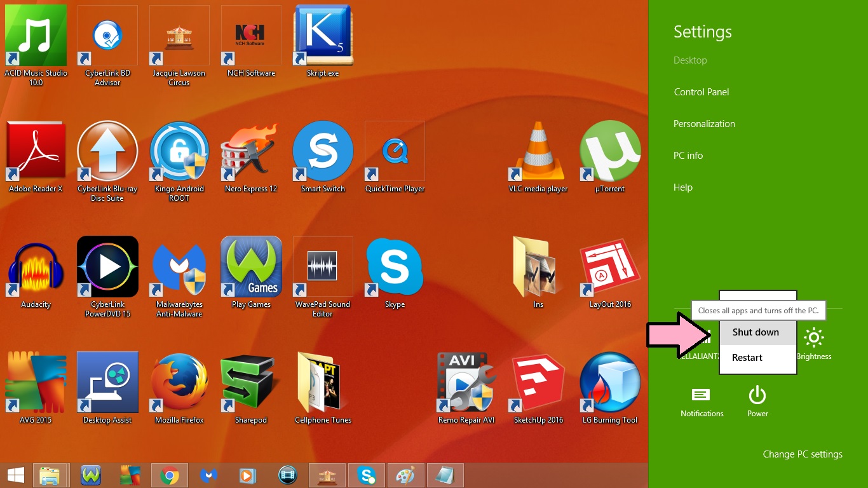Screen dimensions: 868x488
Task: Open the Windows Start button
Action: 16,475
